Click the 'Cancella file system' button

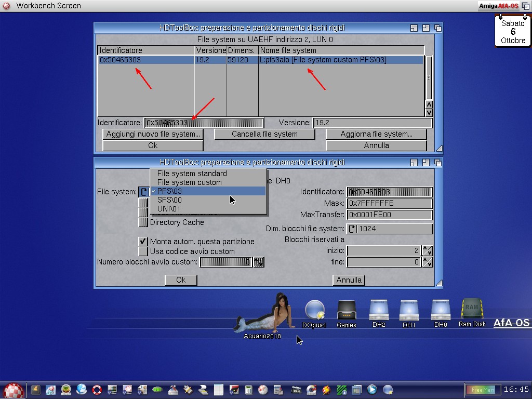coord(264,134)
